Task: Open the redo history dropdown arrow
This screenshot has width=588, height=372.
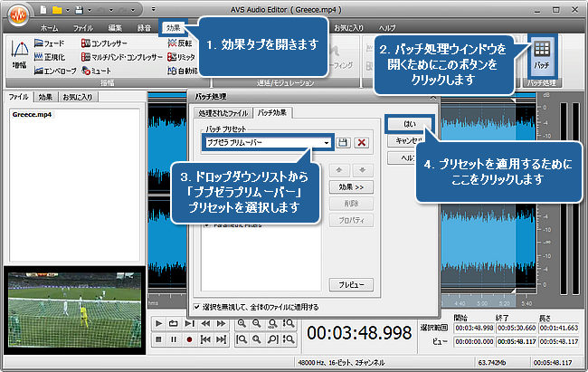Action: (x=133, y=10)
